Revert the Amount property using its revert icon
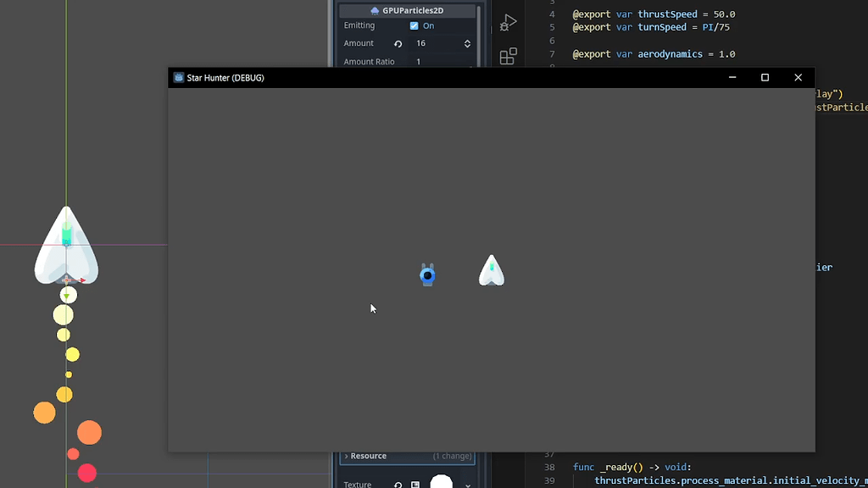 tap(398, 43)
